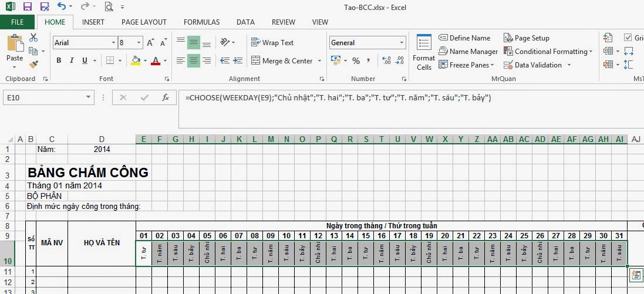Open Freeze Panes dropdown
This screenshot has height=294, width=644.
coord(466,65)
